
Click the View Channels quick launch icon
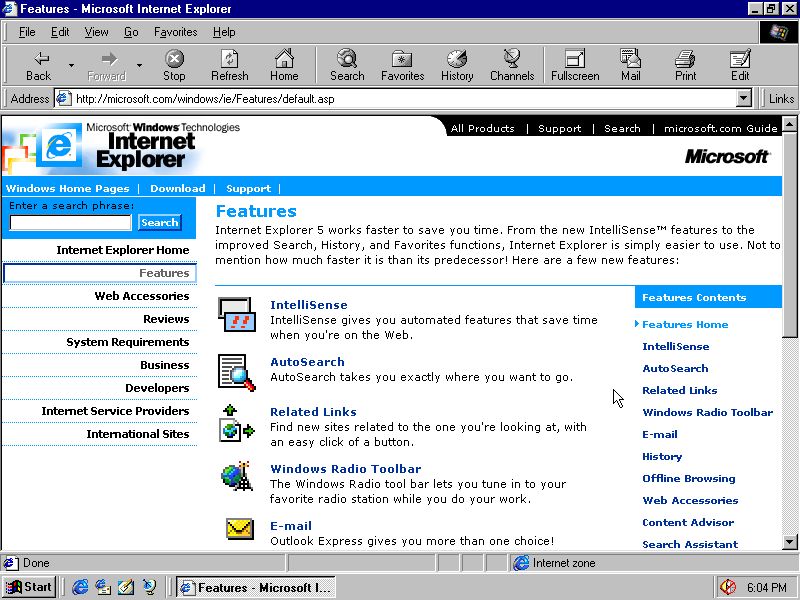[x=149, y=587]
